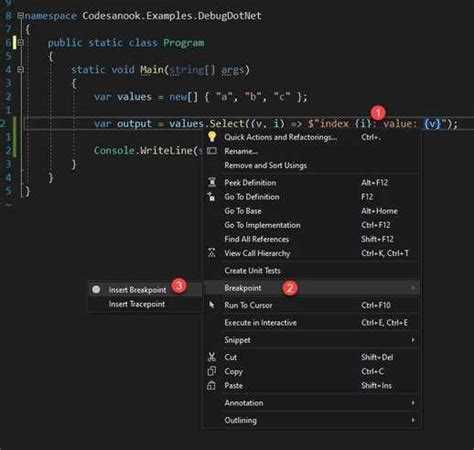Select Insert Tracepoint
This screenshot has width=474, height=450.
[x=137, y=304]
